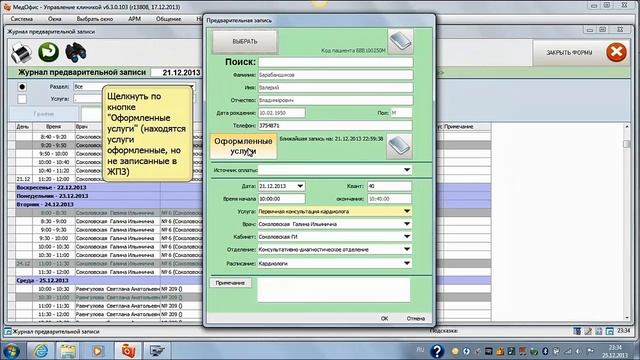Open the АРМ menu

(x=134, y=19)
